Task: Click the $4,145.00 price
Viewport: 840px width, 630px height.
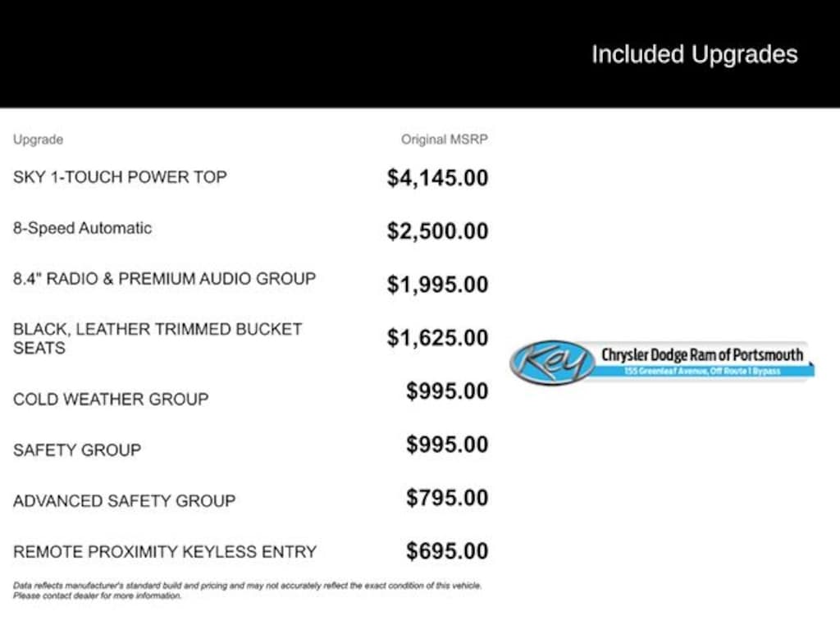Action: click(x=437, y=178)
